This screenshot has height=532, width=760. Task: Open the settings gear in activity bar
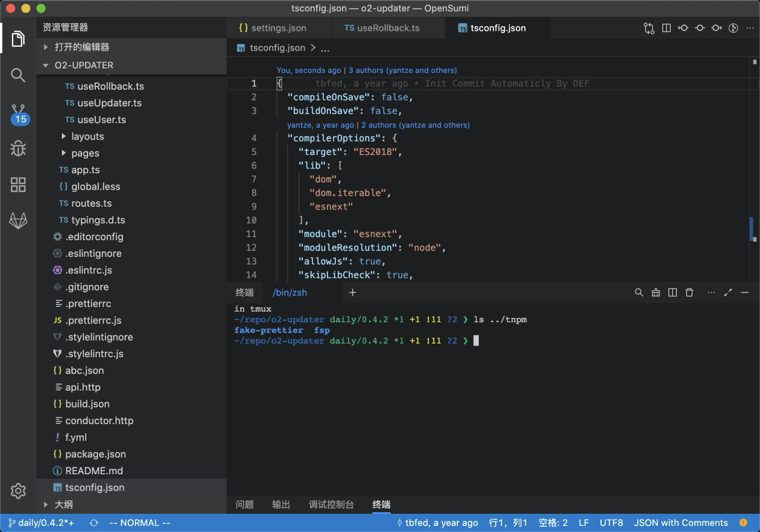(18, 490)
